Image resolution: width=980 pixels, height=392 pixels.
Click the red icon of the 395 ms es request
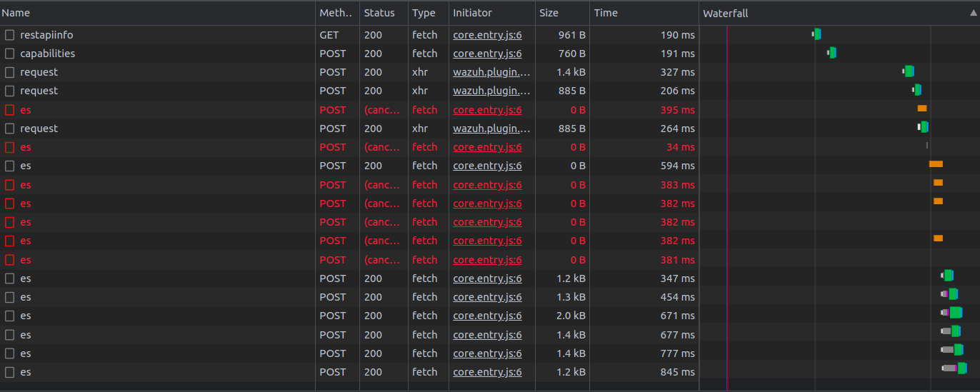(x=9, y=110)
